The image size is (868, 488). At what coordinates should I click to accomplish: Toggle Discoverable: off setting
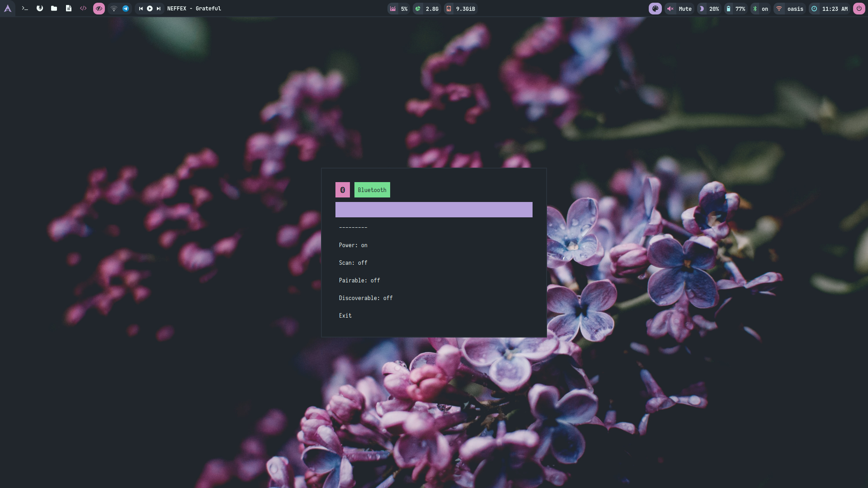pyautogui.click(x=366, y=298)
